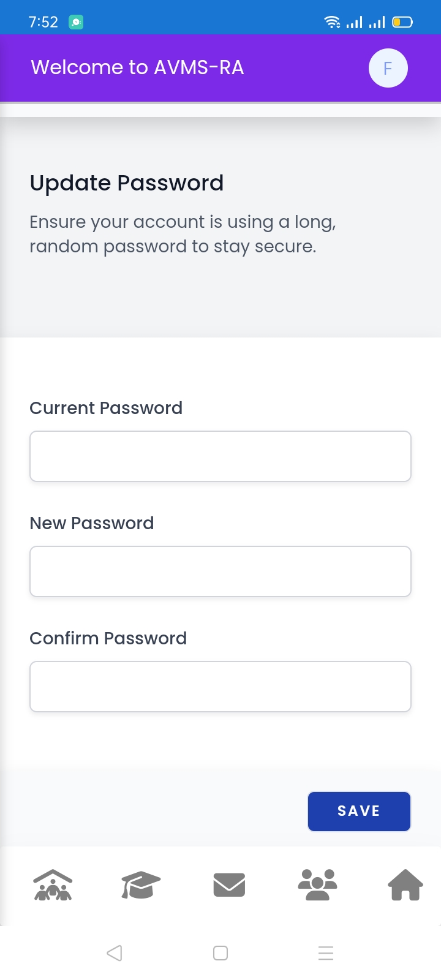The image size is (441, 980).
Task: Focus the Confirm Password input field
Action: [221, 687]
